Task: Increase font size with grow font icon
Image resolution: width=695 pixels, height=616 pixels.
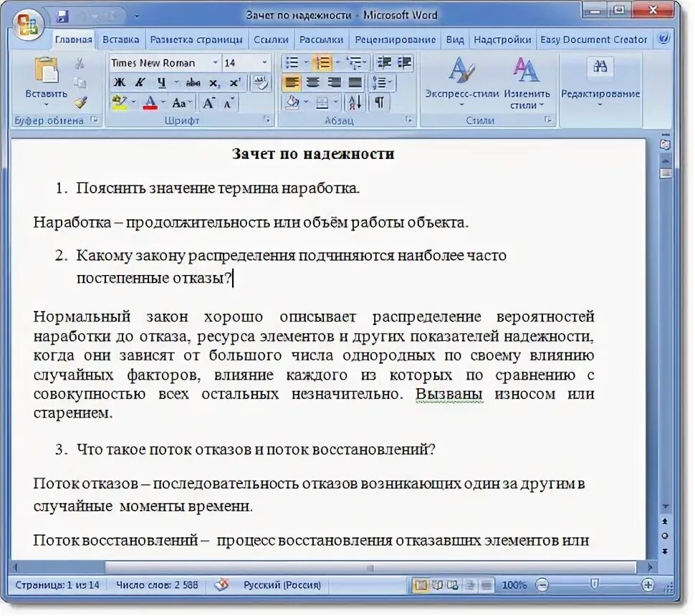Action: coord(208,103)
